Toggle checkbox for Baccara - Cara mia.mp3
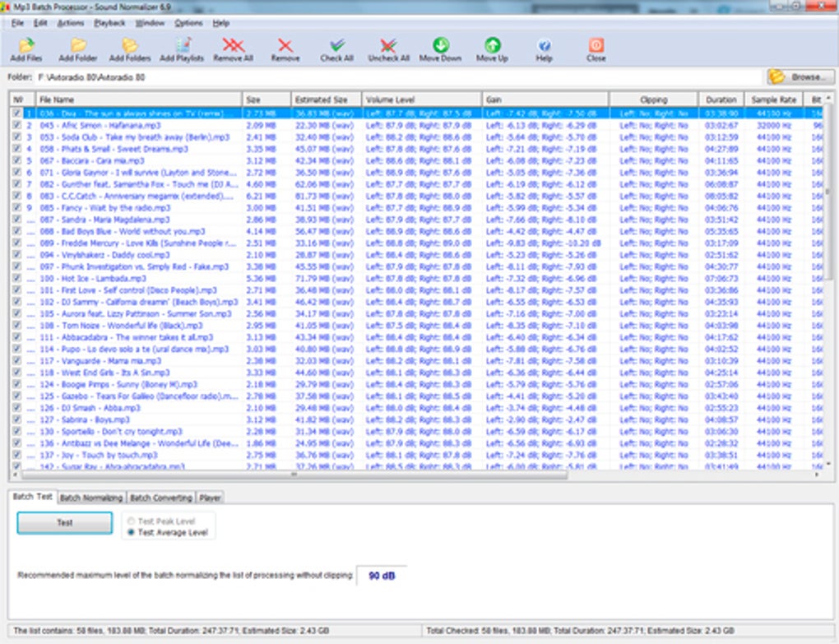This screenshot has width=839, height=644. tap(16, 160)
